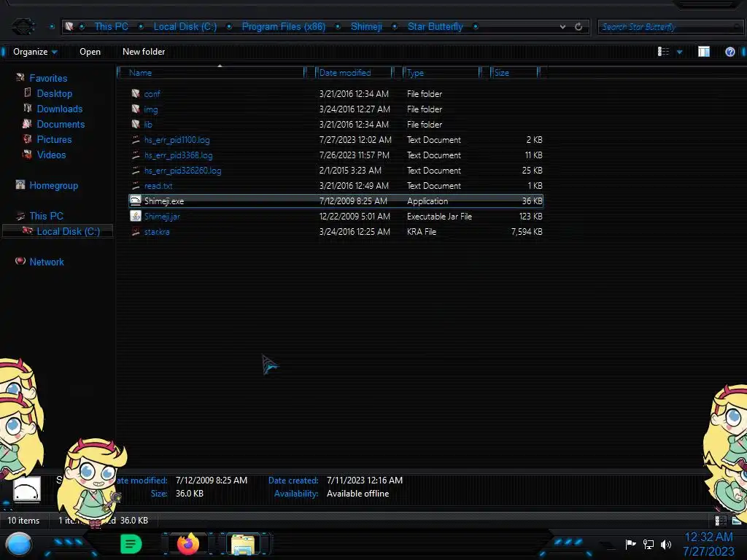Click the read.txt file icon
The image size is (747, 560).
click(x=136, y=186)
